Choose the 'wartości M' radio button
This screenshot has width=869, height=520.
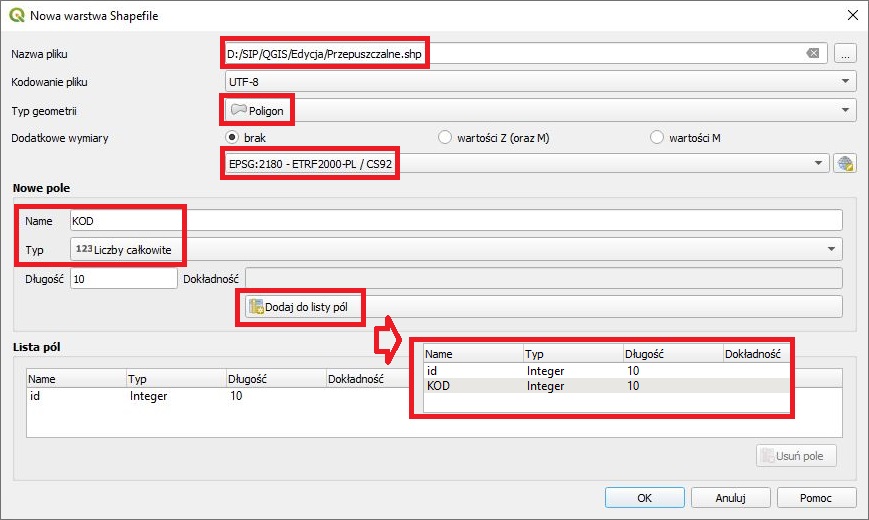point(657,137)
